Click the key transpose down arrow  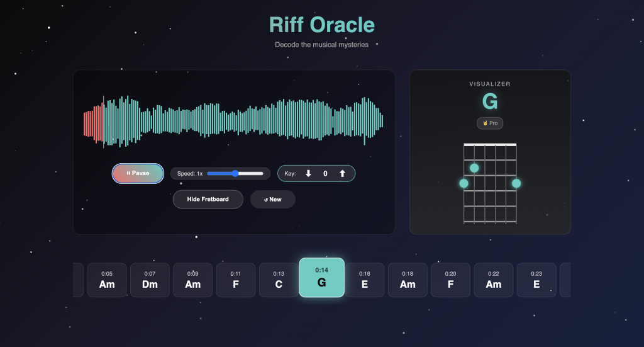click(308, 173)
